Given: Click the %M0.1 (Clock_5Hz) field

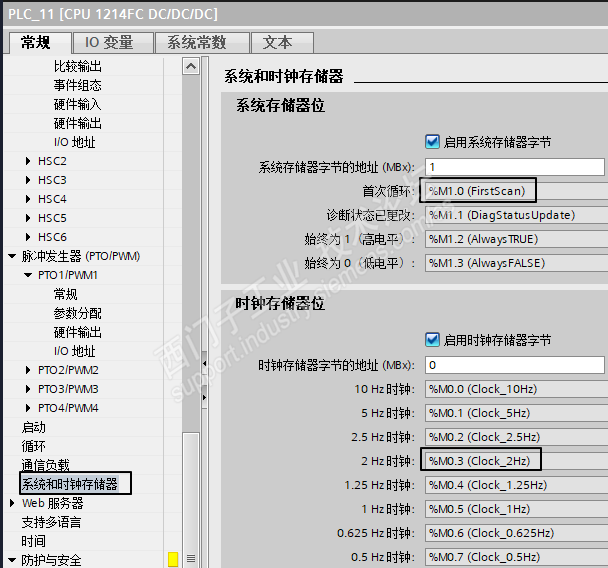Looking at the screenshot, I should (x=516, y=413).
